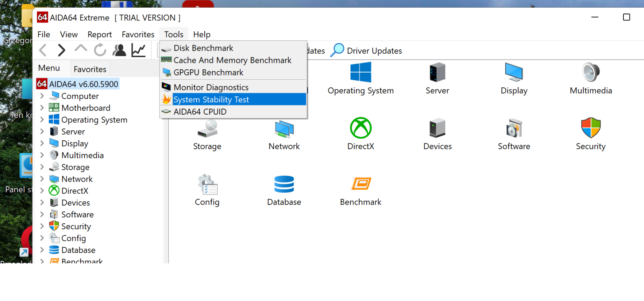Open the DirectX category icon
The image size is (644, 301).
pos(360,128)
